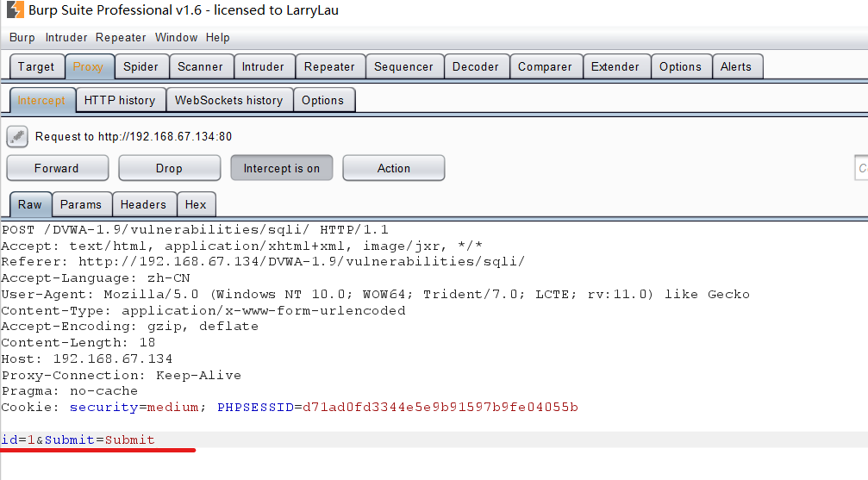The height and width of the screenshot is (480, 868).
Task: Go to the Intruder tool tab
Action: point(263,66)
